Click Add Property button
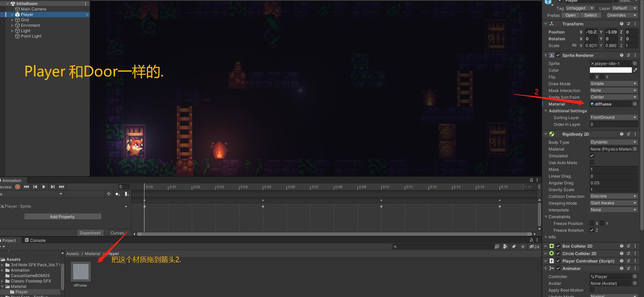The image size is (644, 297). (63, 216)
